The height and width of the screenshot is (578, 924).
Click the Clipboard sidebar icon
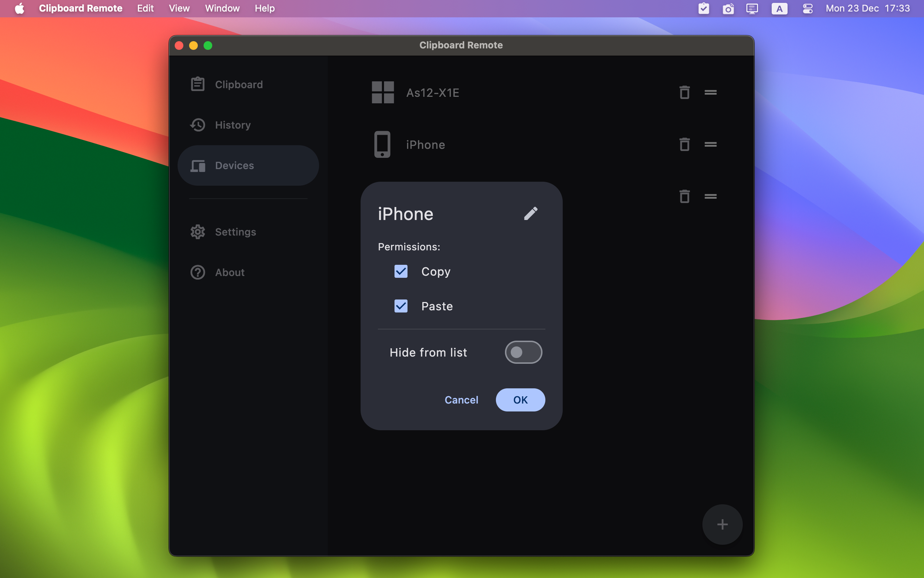(197, 84)
